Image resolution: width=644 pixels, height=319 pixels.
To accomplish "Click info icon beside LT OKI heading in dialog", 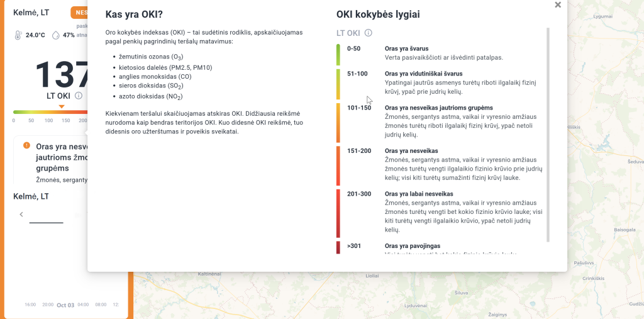I will 369,33.
